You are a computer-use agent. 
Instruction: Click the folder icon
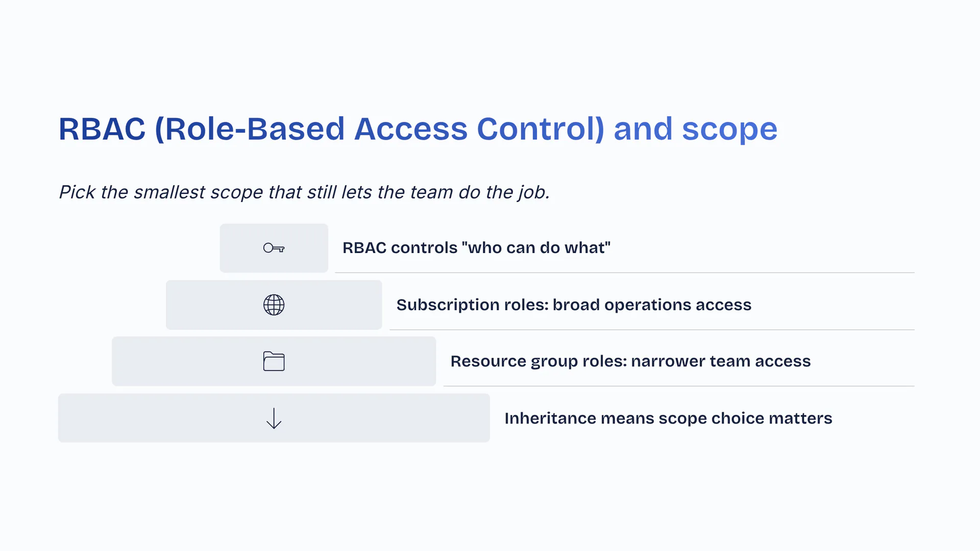[274, 361]
